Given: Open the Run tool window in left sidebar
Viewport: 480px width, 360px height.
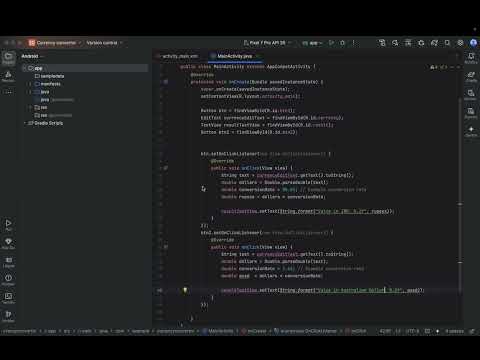Looking at the screenshot, I should (x=8, y=225).
